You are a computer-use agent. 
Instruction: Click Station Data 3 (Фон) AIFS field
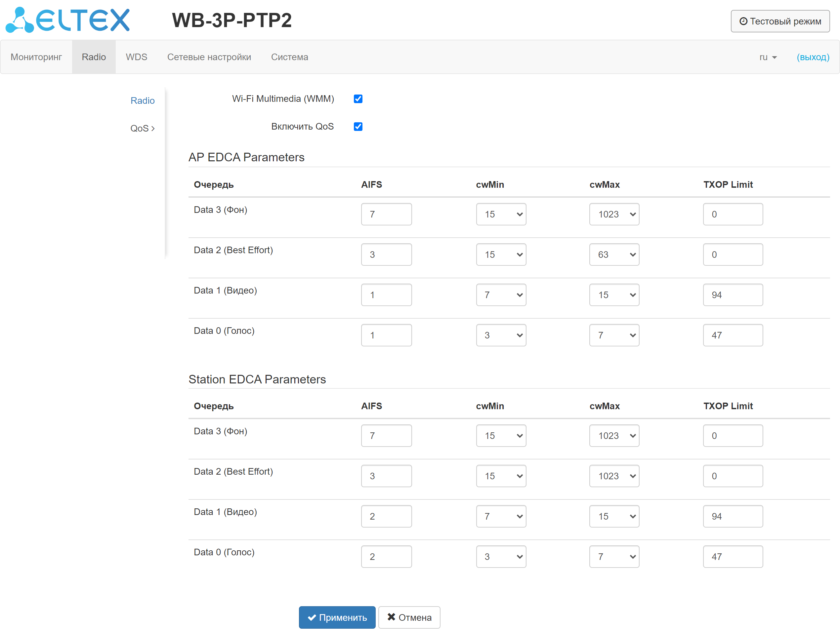click(386, 435)
